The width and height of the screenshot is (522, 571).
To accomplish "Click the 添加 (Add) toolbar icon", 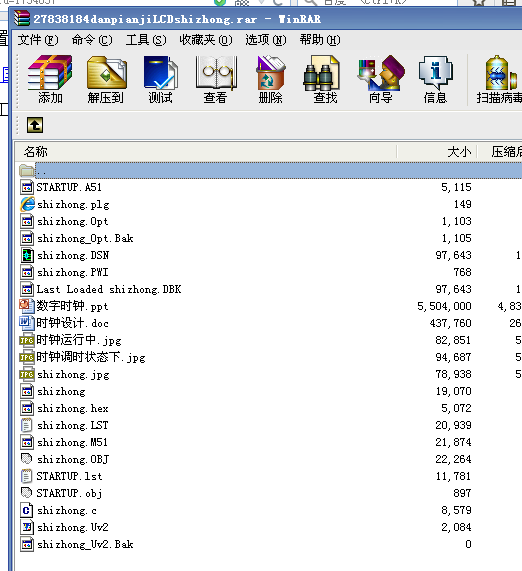I will (50, 73).
